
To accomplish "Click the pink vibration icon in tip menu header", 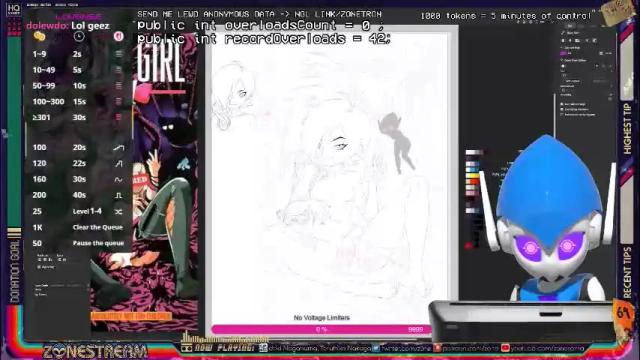I will (118, 36).
